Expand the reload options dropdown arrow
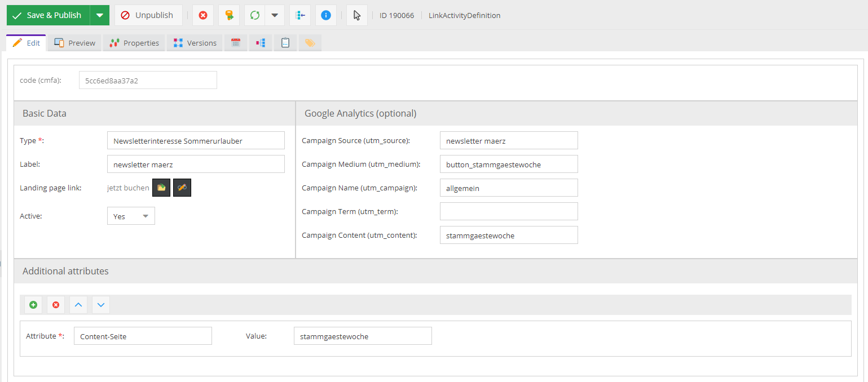868x382 pixels. 275,15
